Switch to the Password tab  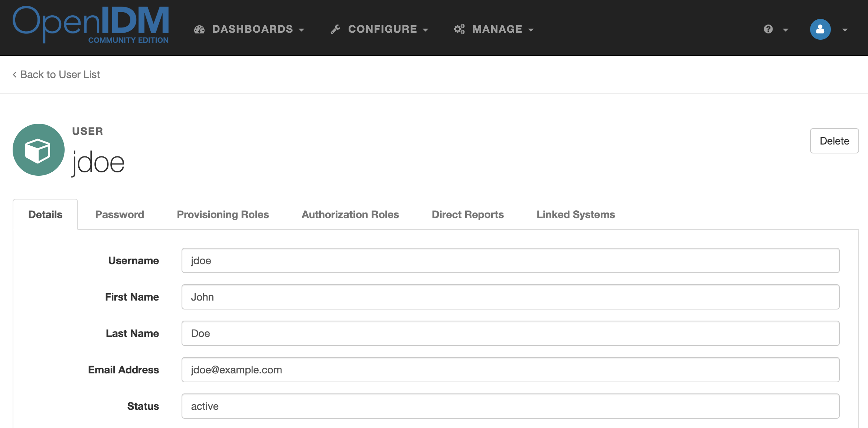[120, 214]
